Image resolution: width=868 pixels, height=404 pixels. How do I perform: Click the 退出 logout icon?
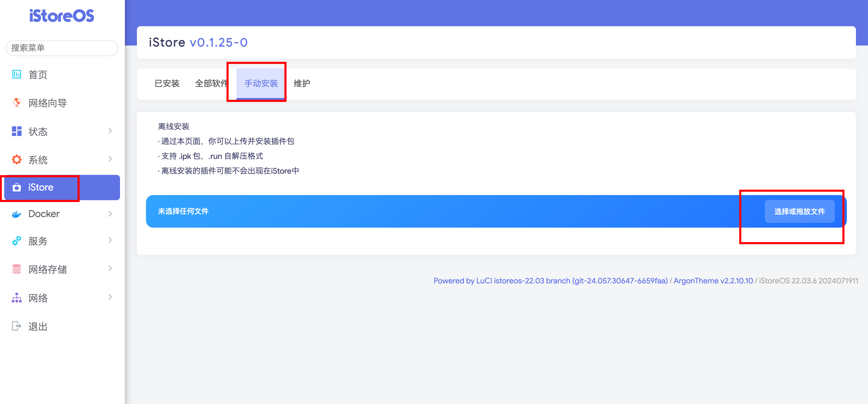(17, 326)
